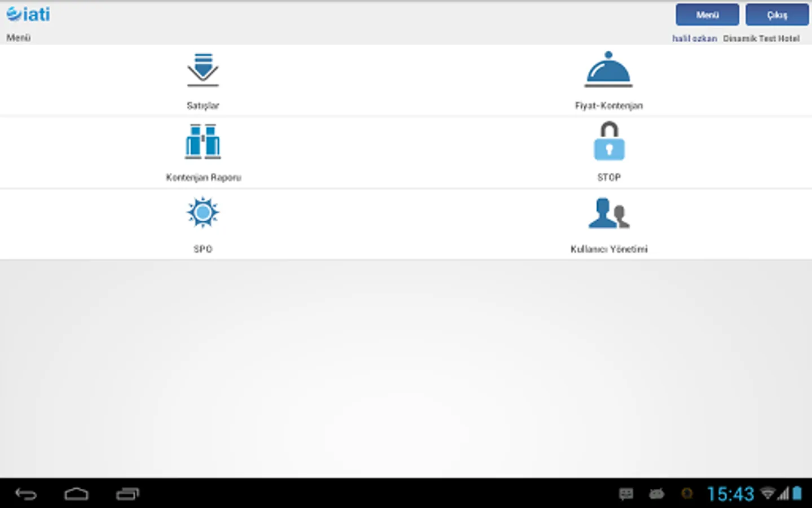This screenshot has height=508, width=812.
Task: Tap the Android debug notification icon
Action: tap(656, 494)
